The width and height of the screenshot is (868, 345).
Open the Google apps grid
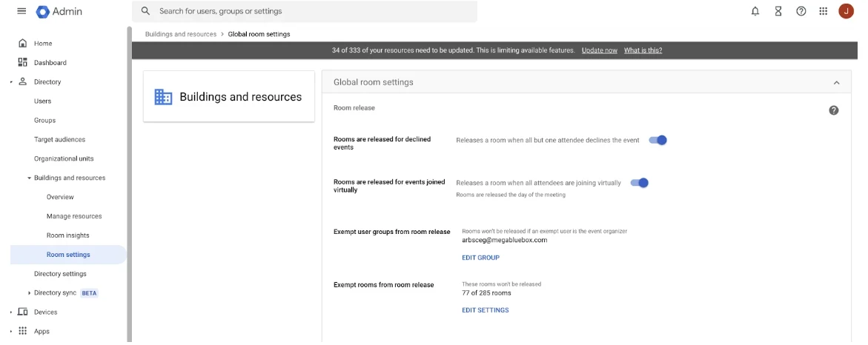824,11
